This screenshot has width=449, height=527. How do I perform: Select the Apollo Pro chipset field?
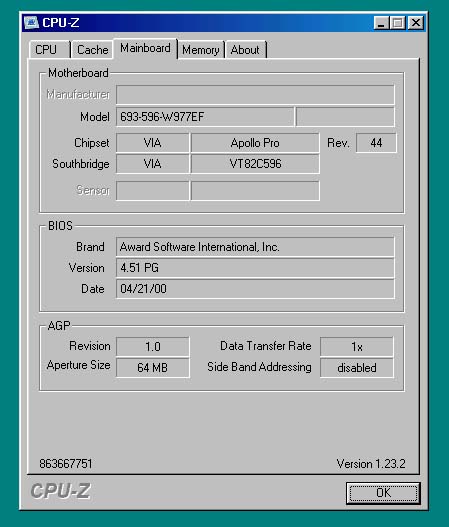(x=255, y=143)
